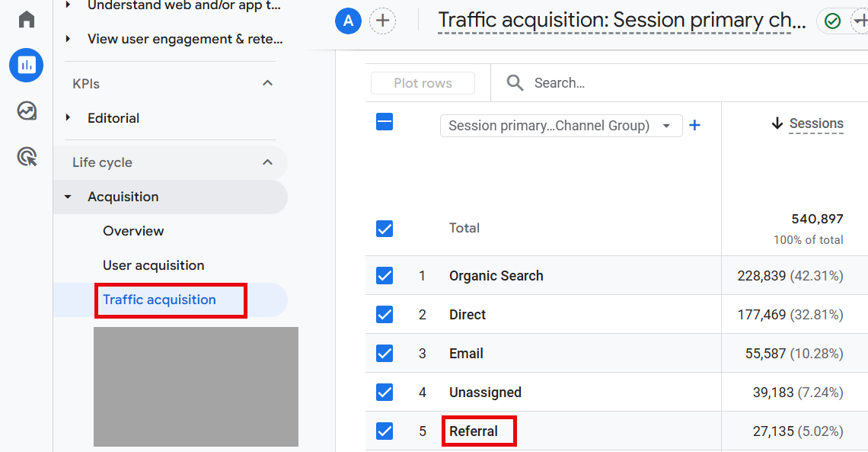Add a secondary dimension with the blue plus
Screen dimensions: 868x452
[x=694, y=125]
